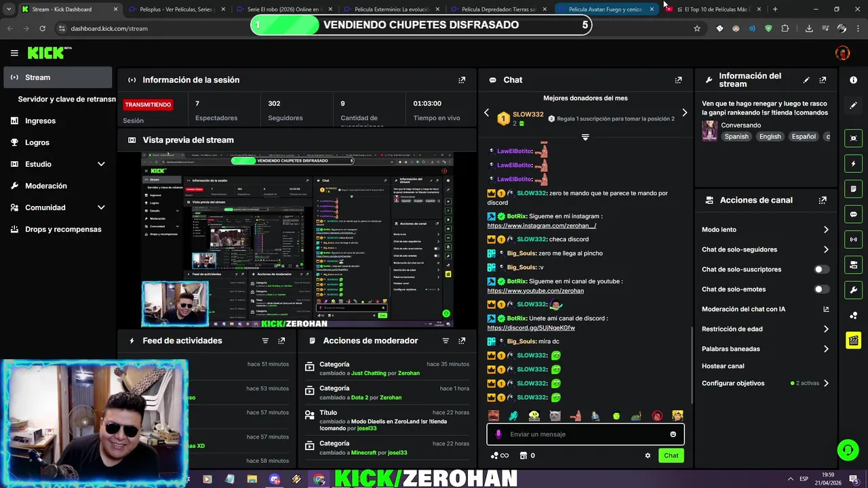Screen dimensions: 868x488
Task: Show next top donor with right arrow
Action: (684, 113)
